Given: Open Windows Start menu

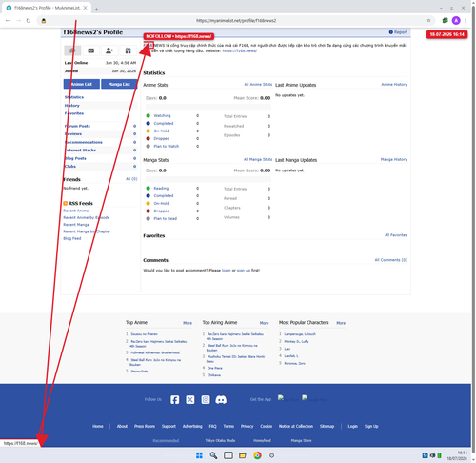Looking at the screenshot, I should pos(199,455).
